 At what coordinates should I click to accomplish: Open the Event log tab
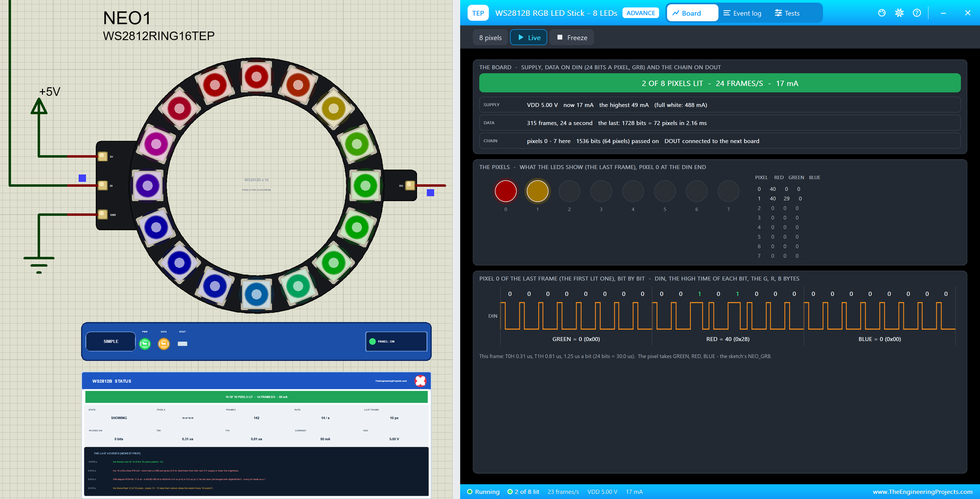(742, 13)
